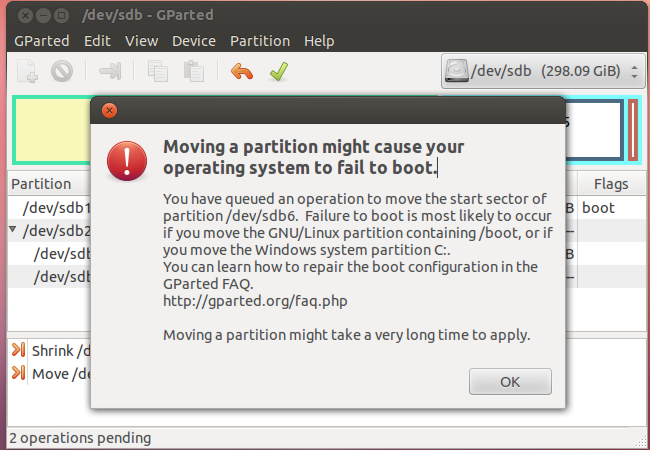Click the New partition toolbar icon

point(27,71)
